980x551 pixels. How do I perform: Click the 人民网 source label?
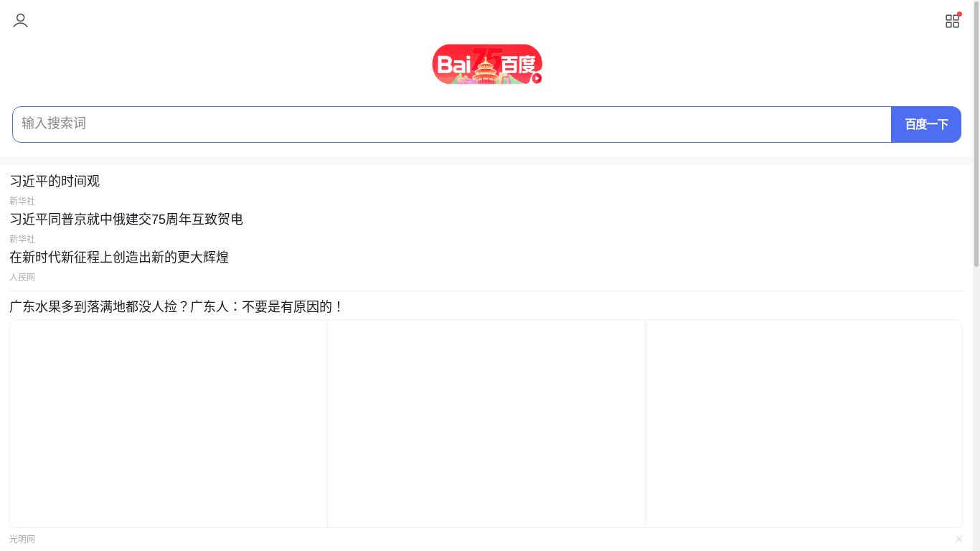click(22, 277)
